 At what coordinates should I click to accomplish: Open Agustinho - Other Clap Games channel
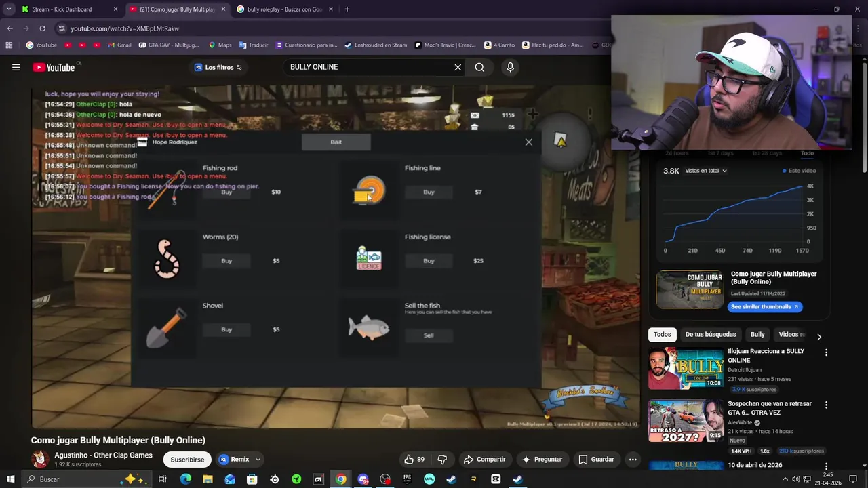[x=103, y=455]
